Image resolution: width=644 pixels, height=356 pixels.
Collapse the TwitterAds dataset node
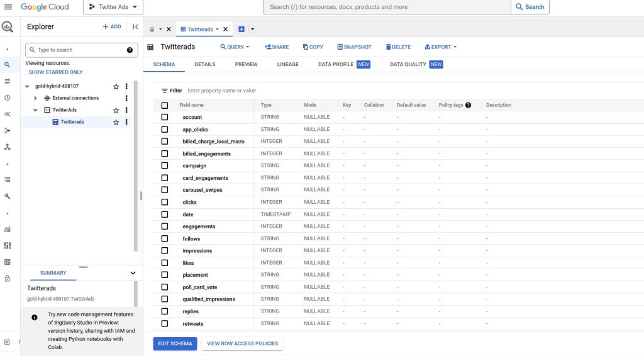pyautogui.click(x=35, y=110)
